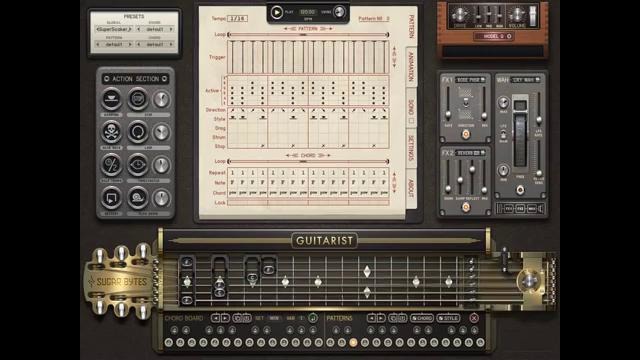Click the red X button in Patterns
Viewport: 640px width, 360px height.
[474, 318]
